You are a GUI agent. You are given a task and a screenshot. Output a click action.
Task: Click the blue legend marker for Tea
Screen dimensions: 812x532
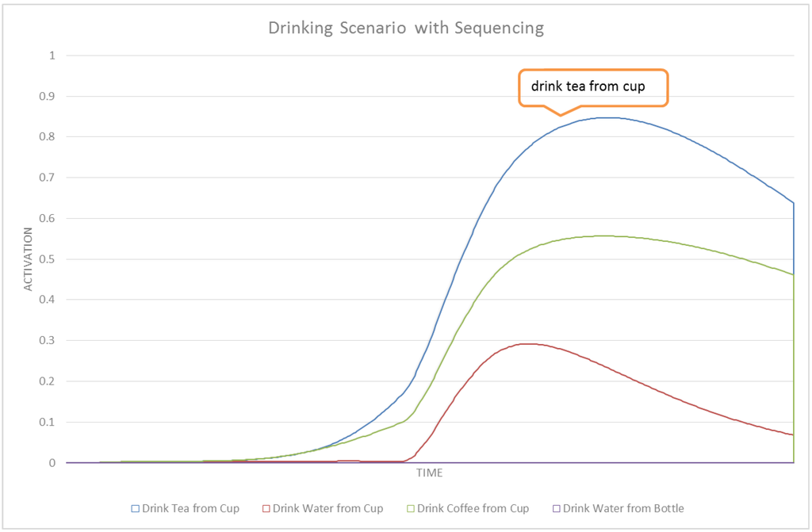tap(135, 508)
